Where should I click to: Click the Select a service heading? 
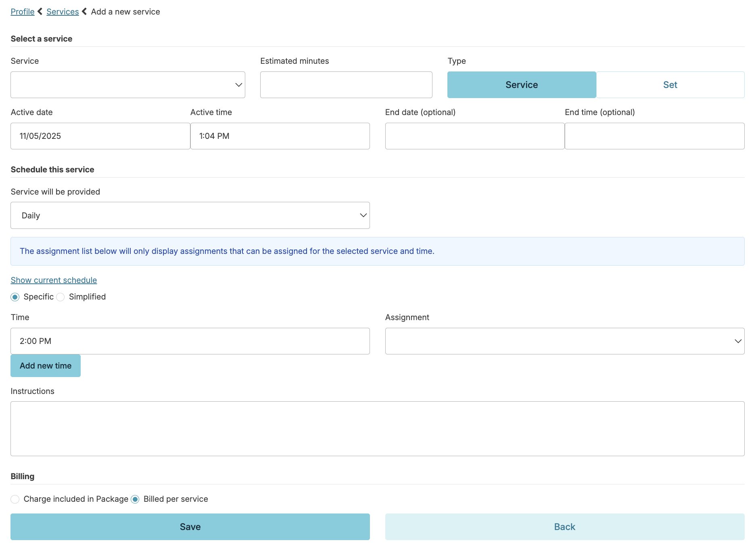(42, 39)
